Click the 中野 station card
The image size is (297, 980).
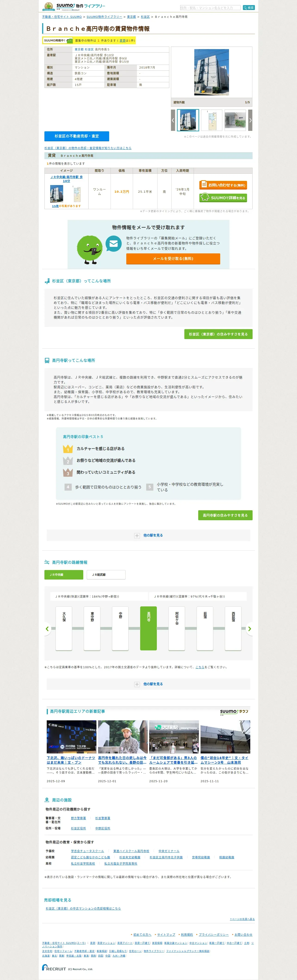tap(120, 628)
